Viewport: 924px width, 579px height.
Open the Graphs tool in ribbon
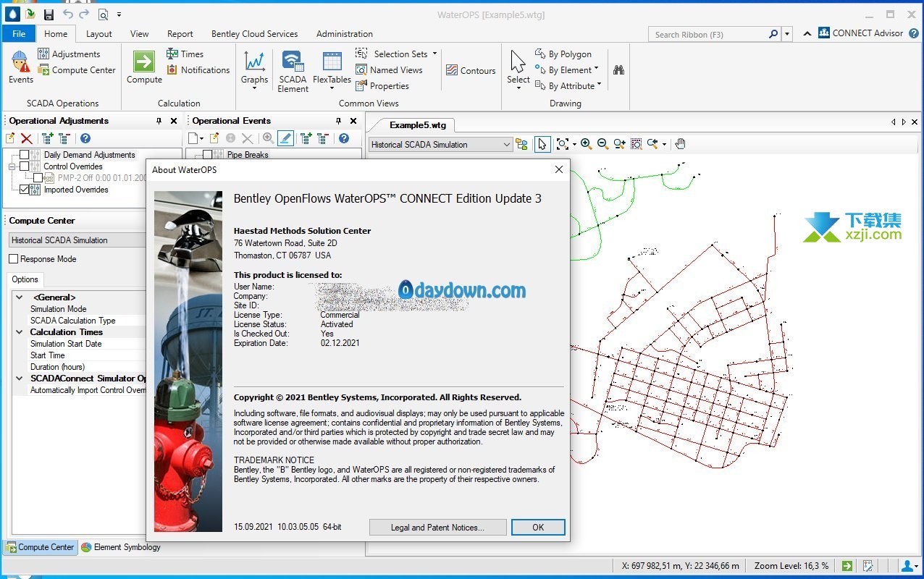pos(254,62)
